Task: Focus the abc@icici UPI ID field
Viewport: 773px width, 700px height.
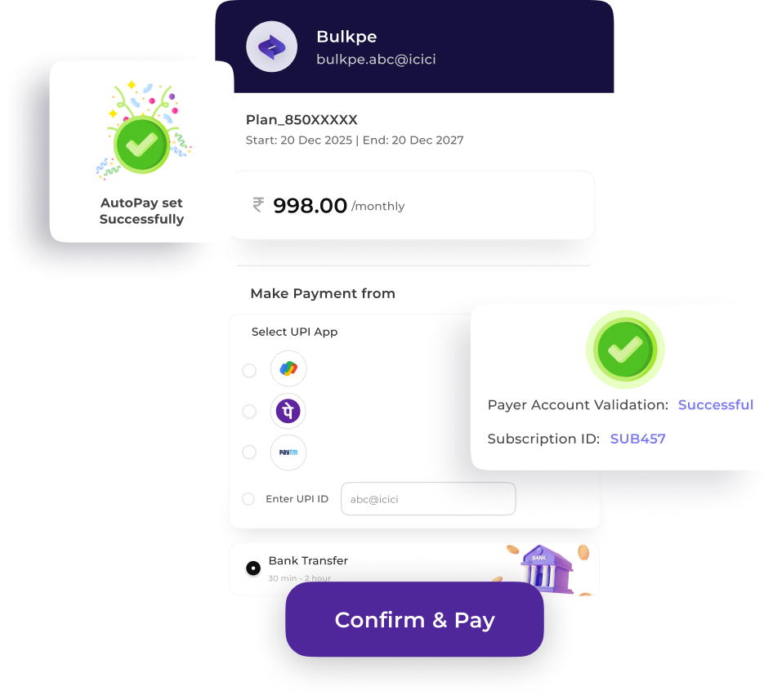Action: coord(428,499)
